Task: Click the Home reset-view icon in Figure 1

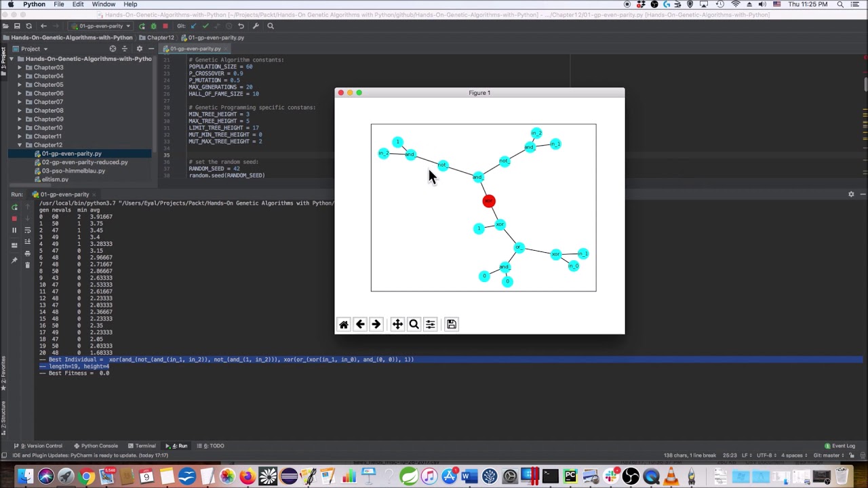Action: (344, 325)
